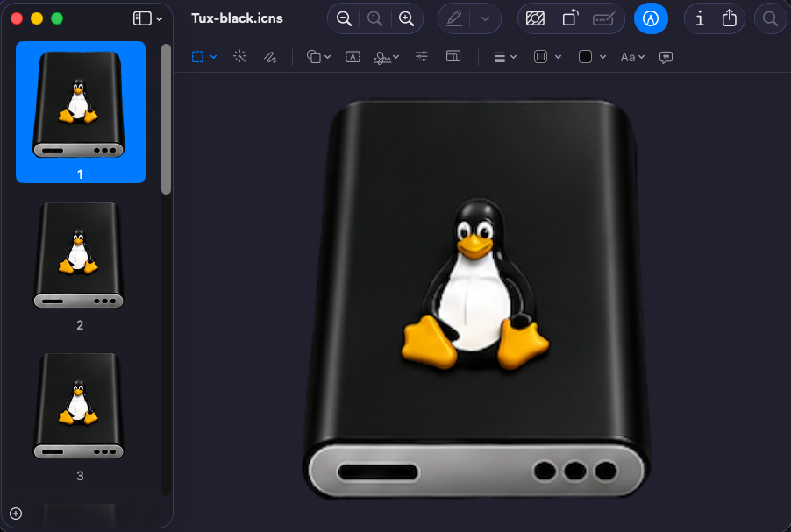Image resolution: width=791 pixels, height=532 pixels.
Task: Select the Highlight pen tool
Action: (454, 18)
